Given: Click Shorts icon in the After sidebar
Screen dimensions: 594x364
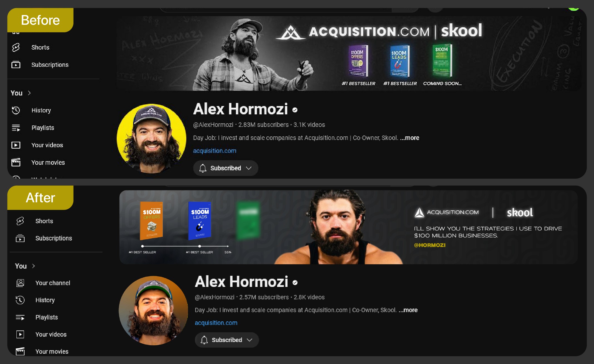Looking at the screenshot, I should click(20, 221).
